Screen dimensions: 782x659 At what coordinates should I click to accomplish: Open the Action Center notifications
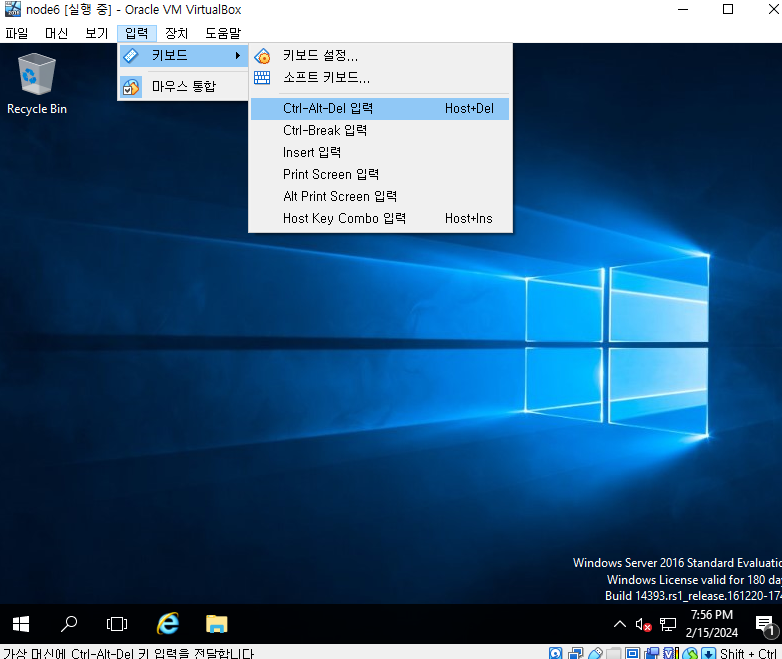point(765,625)
